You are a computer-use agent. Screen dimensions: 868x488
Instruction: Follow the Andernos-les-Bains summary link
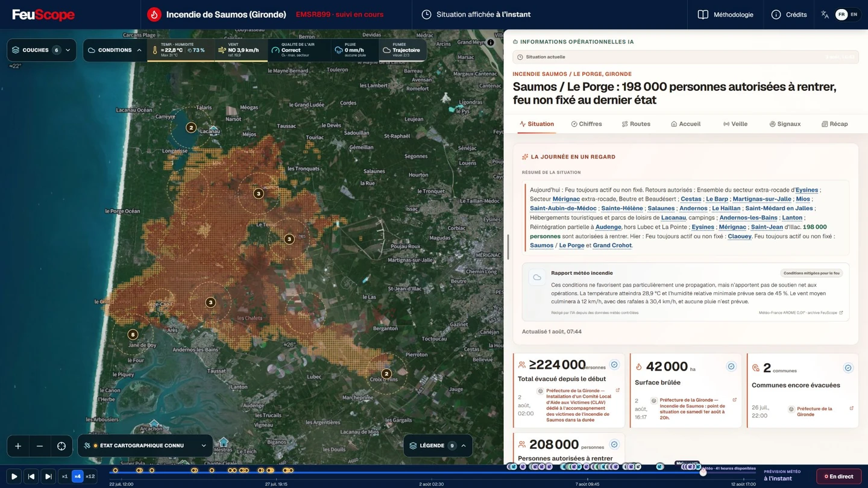[748, 217]
